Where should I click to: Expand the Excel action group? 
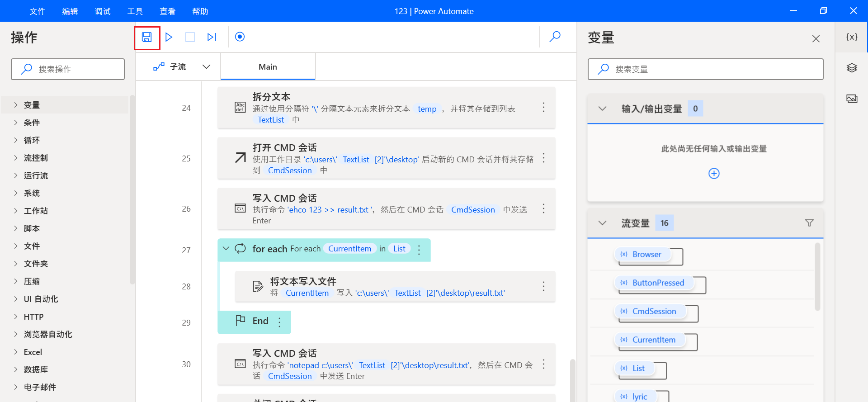tap(16, 352)
